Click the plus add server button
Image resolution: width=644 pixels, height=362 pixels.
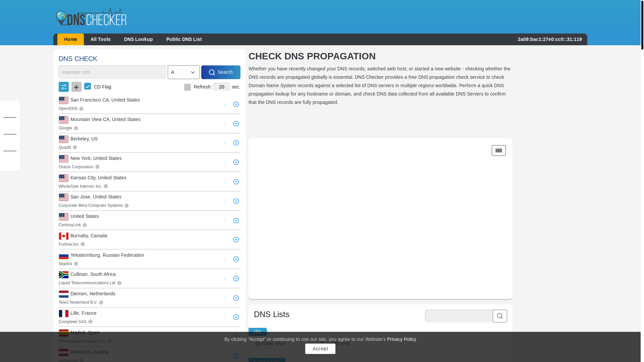tap(76, 87)
